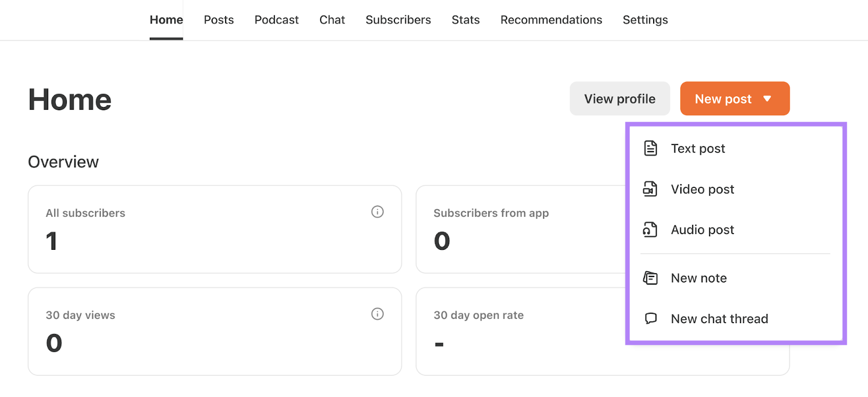The image size is (868, 397).
Task: Click the 30 day views label
Action: [x=80, y=316]
